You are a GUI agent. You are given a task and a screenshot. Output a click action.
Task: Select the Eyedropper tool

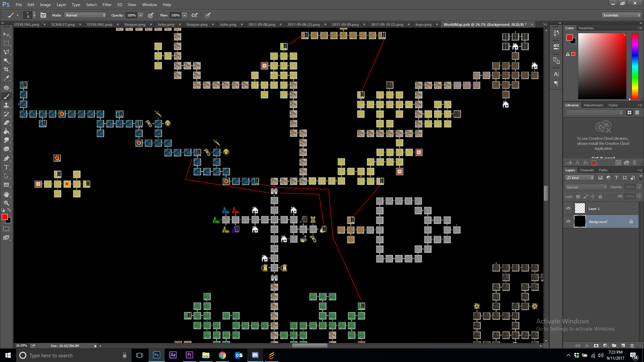[x=6, y=78]
